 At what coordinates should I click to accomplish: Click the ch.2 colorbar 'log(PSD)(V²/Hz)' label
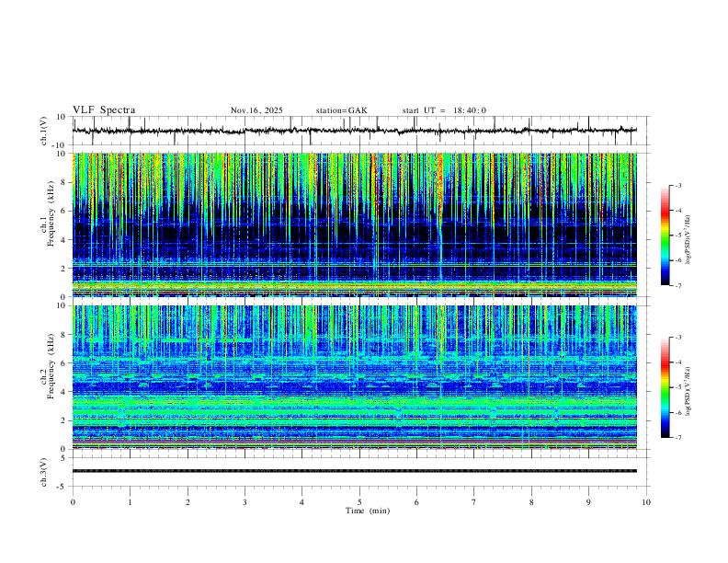[x=688, y=392]
